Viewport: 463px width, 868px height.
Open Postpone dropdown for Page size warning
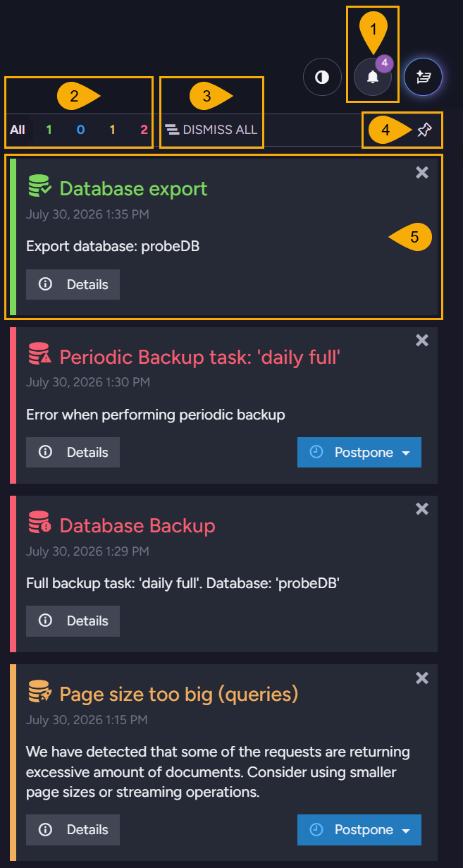pos(359,830)
